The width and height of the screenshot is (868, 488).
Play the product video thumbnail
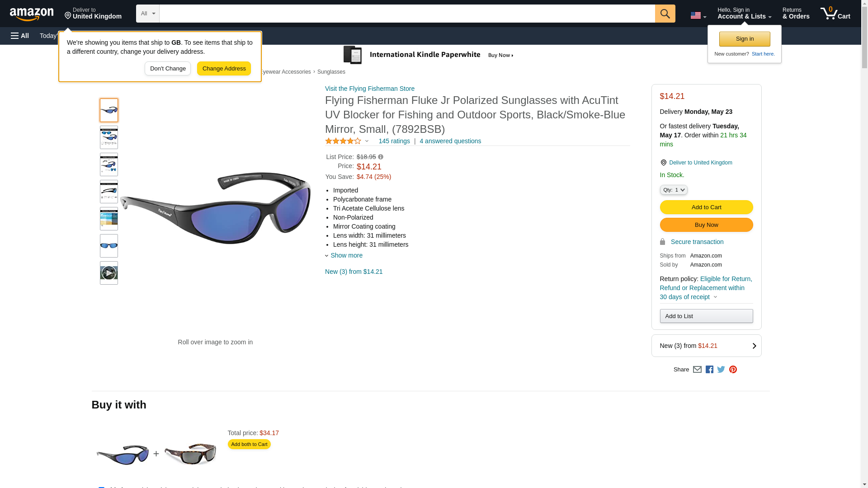click(x=109, y=273)
